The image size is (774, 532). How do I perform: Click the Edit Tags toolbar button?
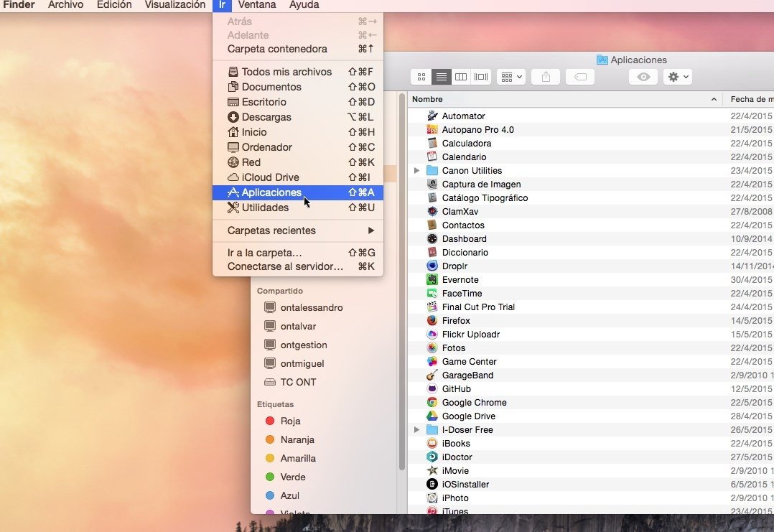(x=580, y=77)
